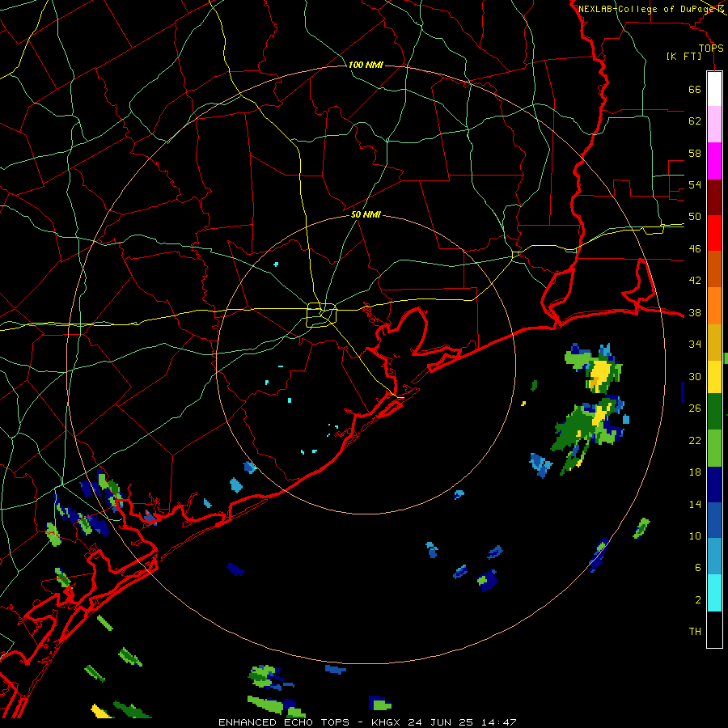Click the legend value 42
The width and height of the screenshot is (728, 728).
[695, 281]
